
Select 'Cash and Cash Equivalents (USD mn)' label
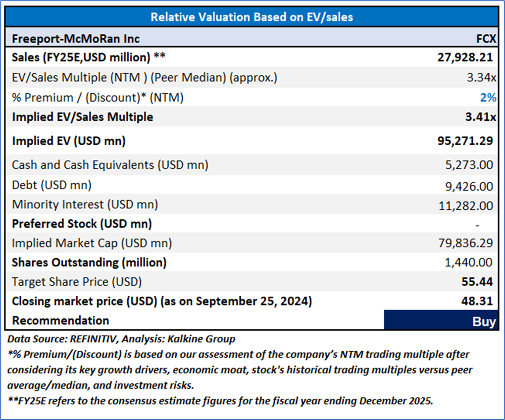click(110, 165)
